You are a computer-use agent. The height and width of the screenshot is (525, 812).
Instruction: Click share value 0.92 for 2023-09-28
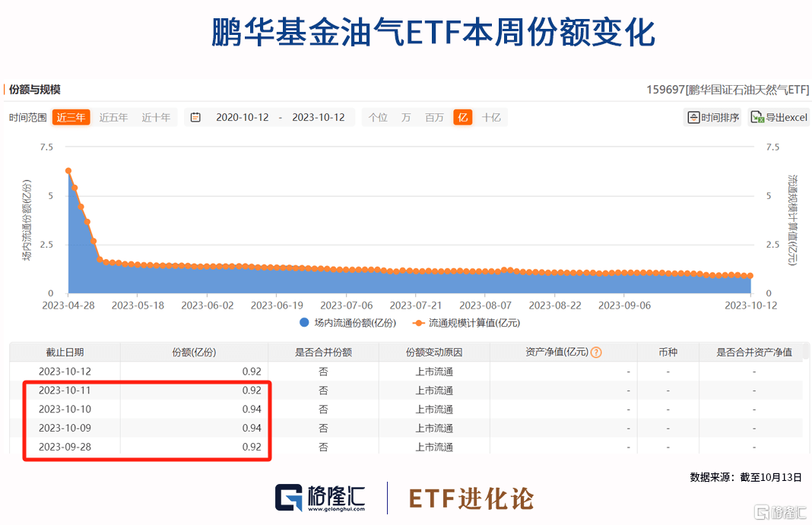tap(252, 447)
